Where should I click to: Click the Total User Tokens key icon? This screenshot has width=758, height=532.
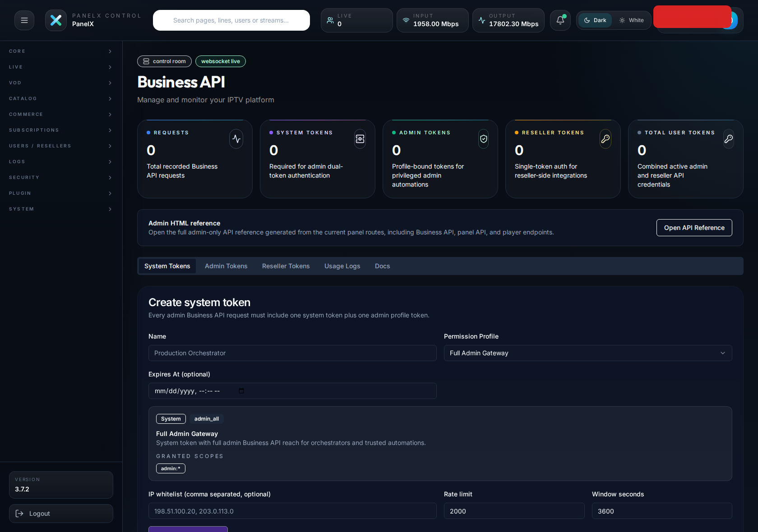coord(729,139)
